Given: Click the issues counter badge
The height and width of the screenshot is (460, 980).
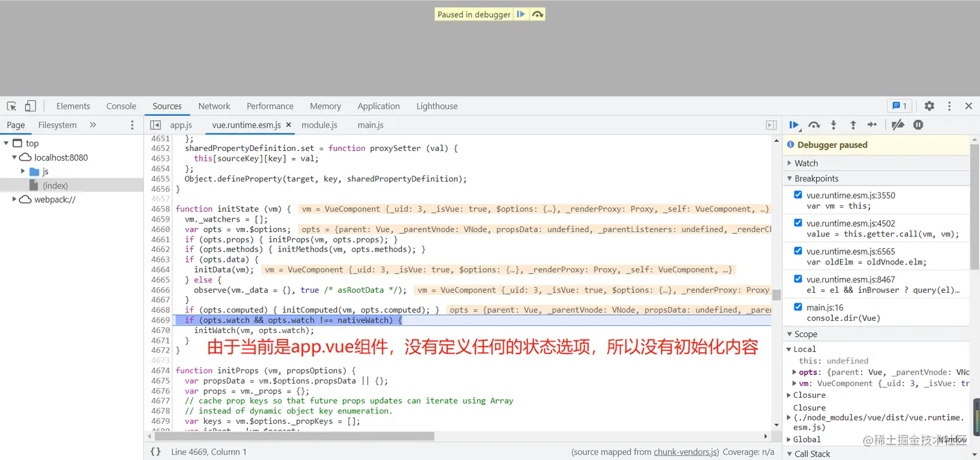Looking at the screenshot, I should (x=900, y=106).
